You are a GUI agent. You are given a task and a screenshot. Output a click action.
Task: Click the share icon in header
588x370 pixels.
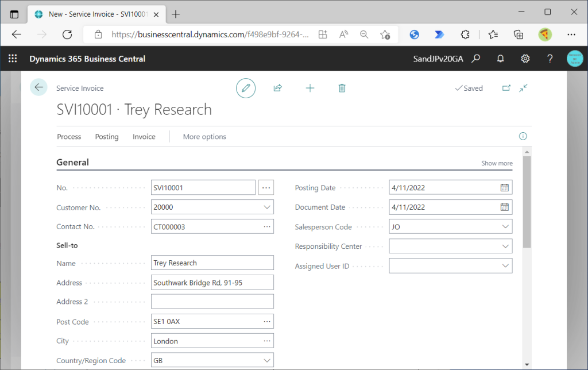pyautogui.click(x=278, y=88)
